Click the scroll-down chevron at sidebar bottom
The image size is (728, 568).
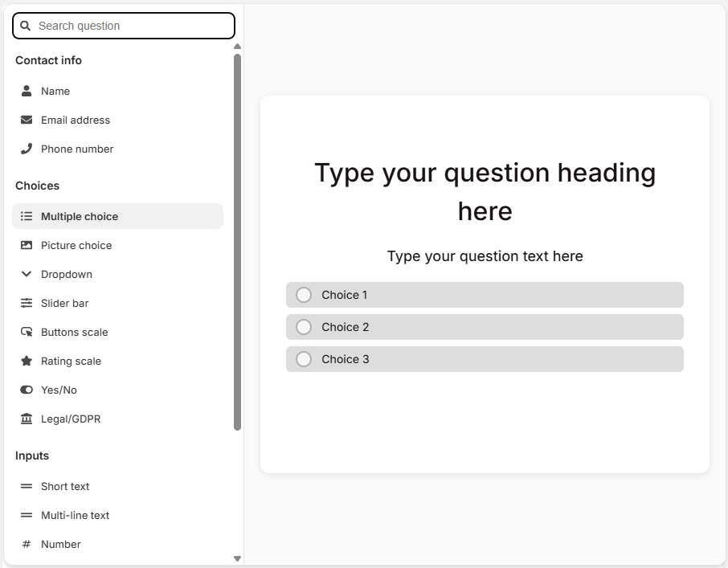pos(237,558)
